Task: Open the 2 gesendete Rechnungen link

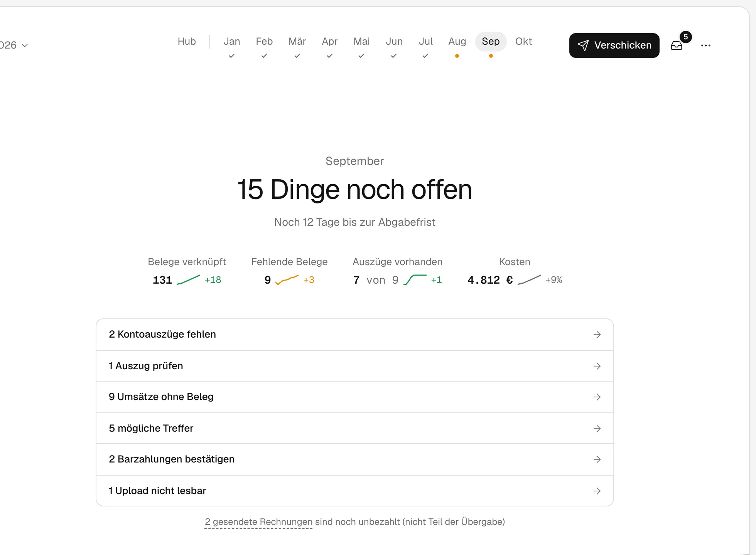Action: [x=258, y=522]
